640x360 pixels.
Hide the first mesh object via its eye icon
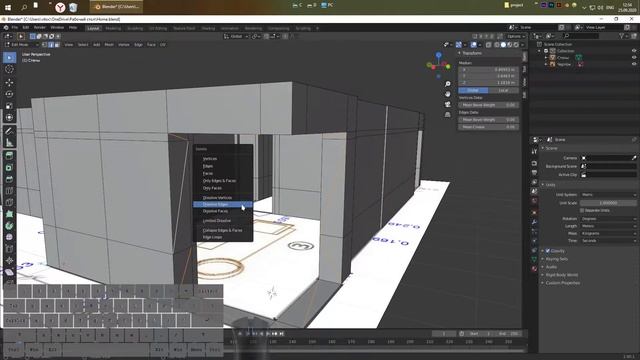click(634, 58)
